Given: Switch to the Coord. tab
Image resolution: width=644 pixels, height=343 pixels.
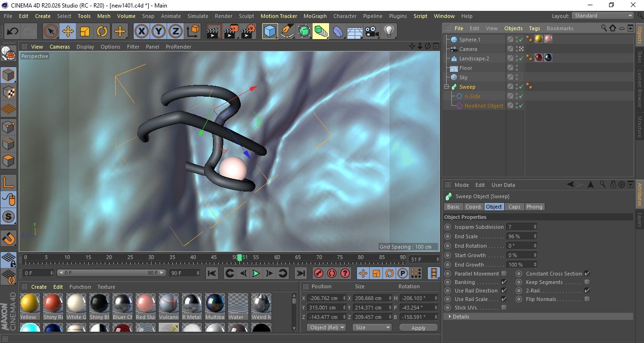Looking at the screenshot, I should pyautogui.click(x=474, y=207).
